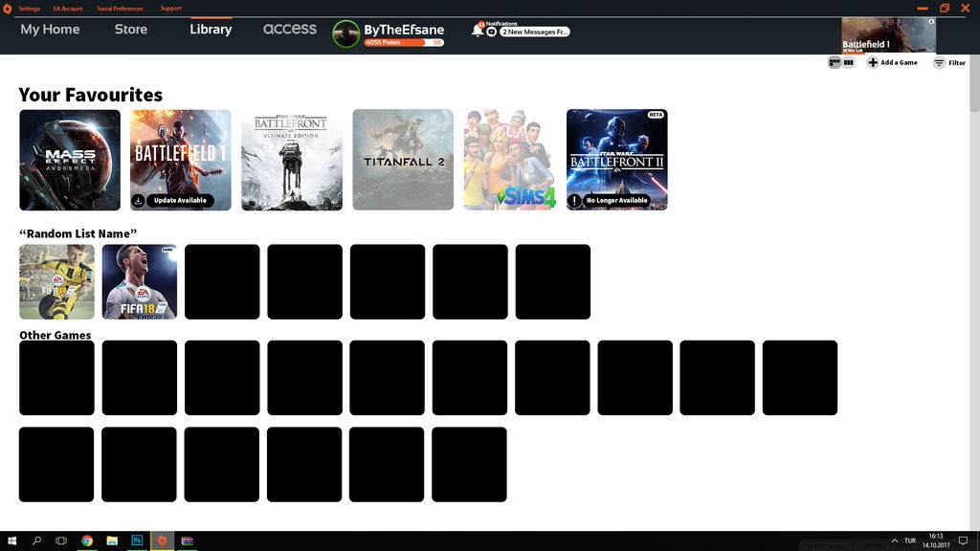Click No Longer Available on Battlefront II

[x=617, y=201]
